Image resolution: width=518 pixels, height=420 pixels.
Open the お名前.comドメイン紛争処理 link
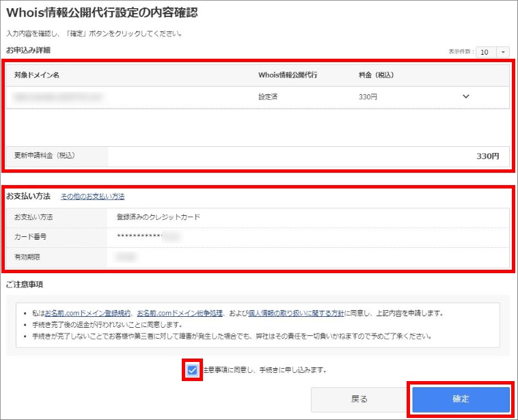click(180, 313)
